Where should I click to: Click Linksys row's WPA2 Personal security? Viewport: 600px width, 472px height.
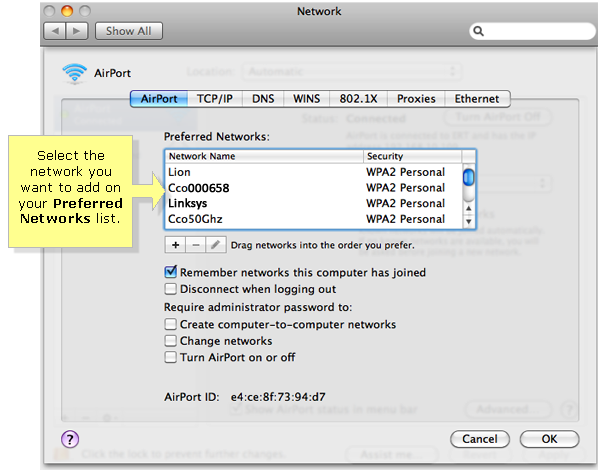click(x=406, y=203)
